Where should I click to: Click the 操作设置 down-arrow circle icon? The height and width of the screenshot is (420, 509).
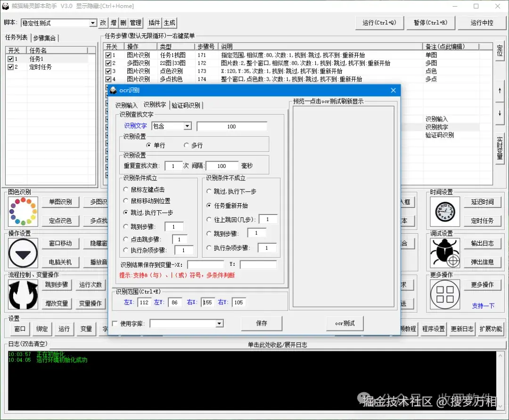click(23, 253)
